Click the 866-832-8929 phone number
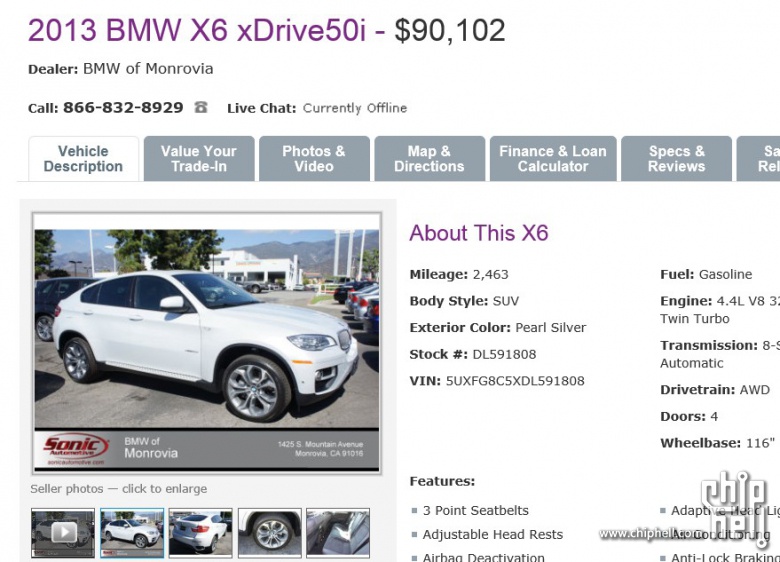780x562 pixels. (123, 107)
